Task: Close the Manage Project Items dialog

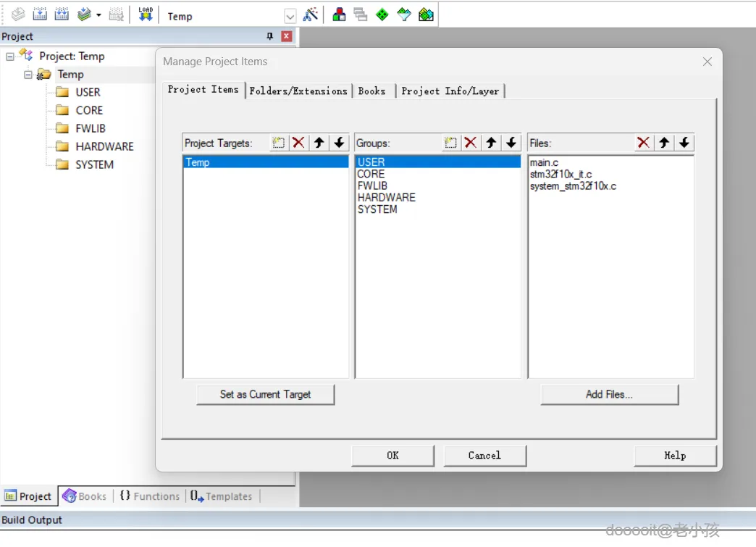Action: click(x=707, y=62)
